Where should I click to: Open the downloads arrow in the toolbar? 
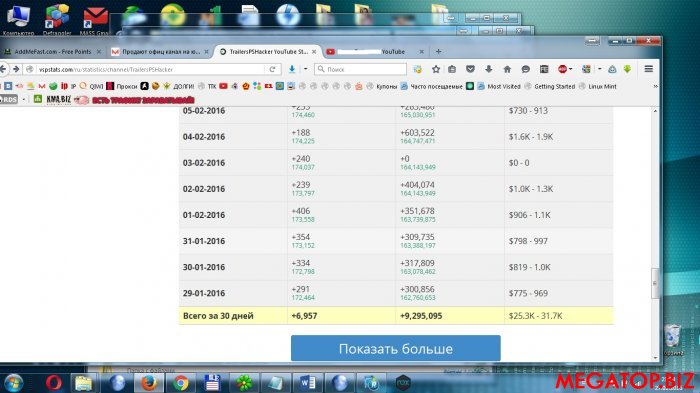(489, 69)
